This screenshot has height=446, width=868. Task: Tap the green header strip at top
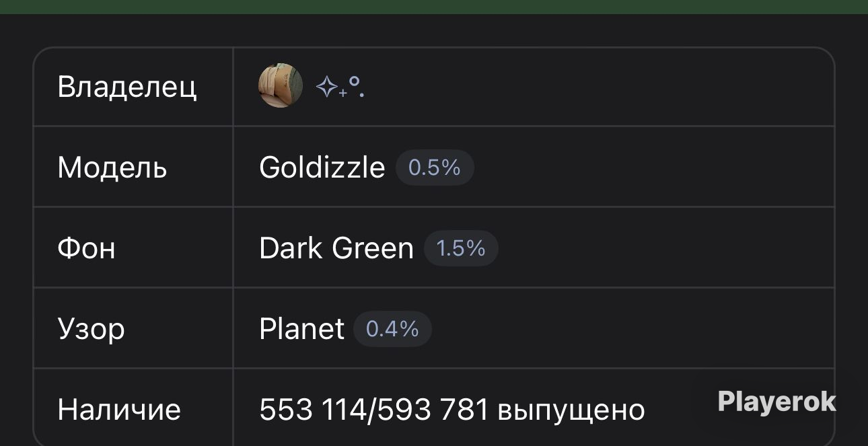point(434,7)
